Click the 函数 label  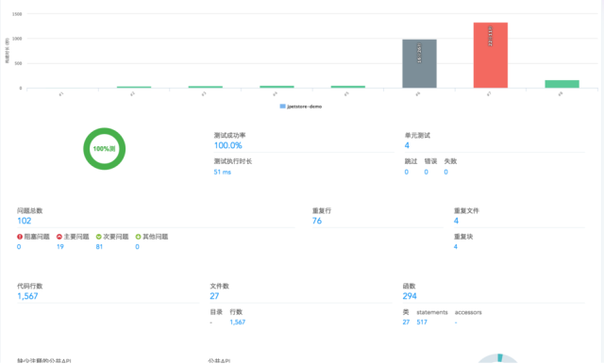click(x=409, y=287)
